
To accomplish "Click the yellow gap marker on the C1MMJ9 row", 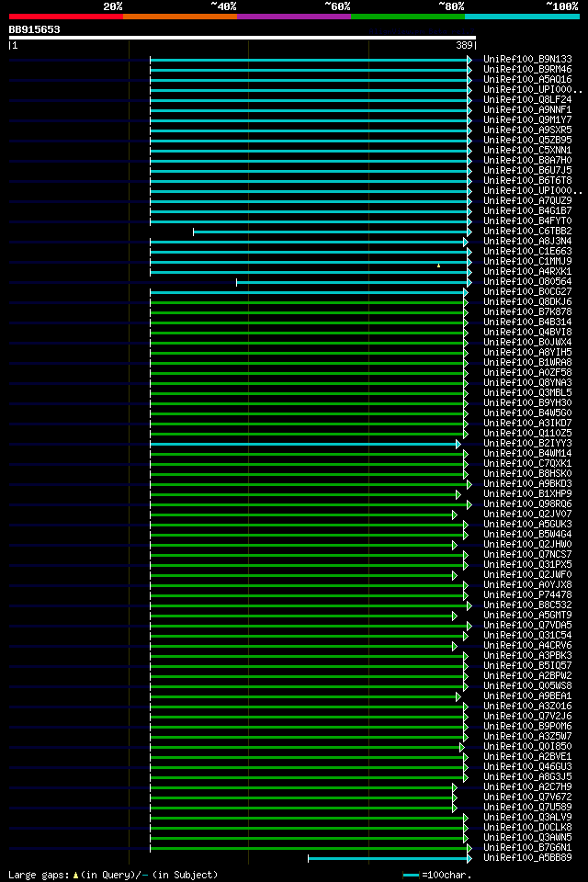I will 439,265.
